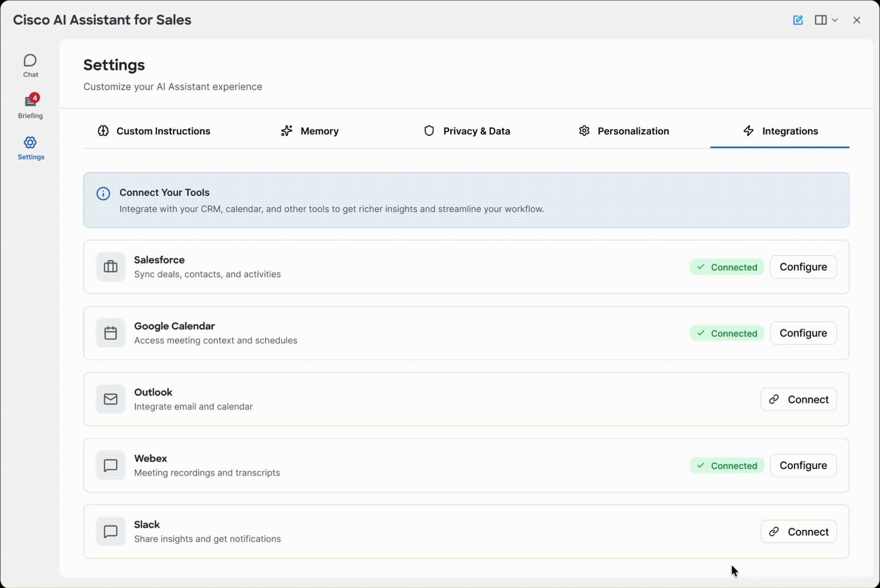
Task: Expand the layout options chevron
Action: click(835, 20)
